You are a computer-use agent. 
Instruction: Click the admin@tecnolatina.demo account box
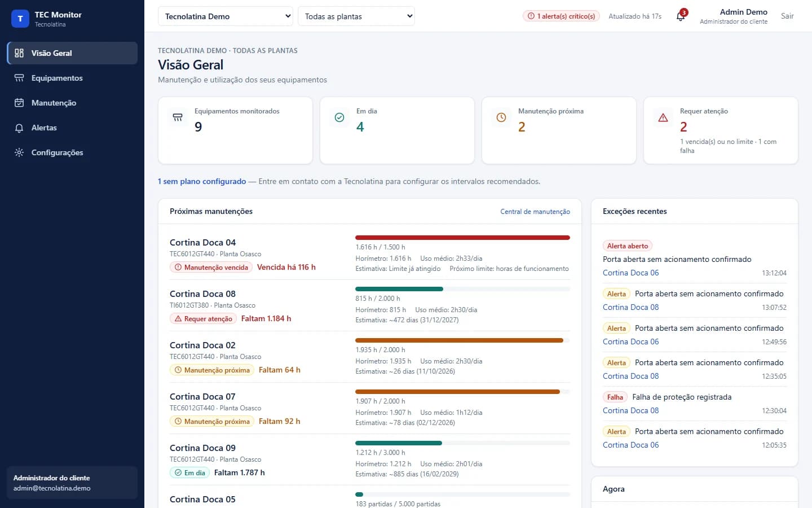click(72, 483)
